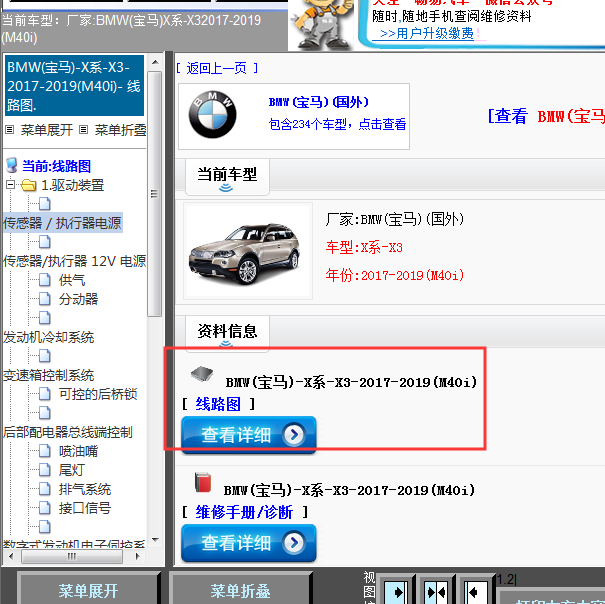The image size is (605, 604).
Task: Click the blue sidebar header ending in 线路图.
Action: pos(74,86)
